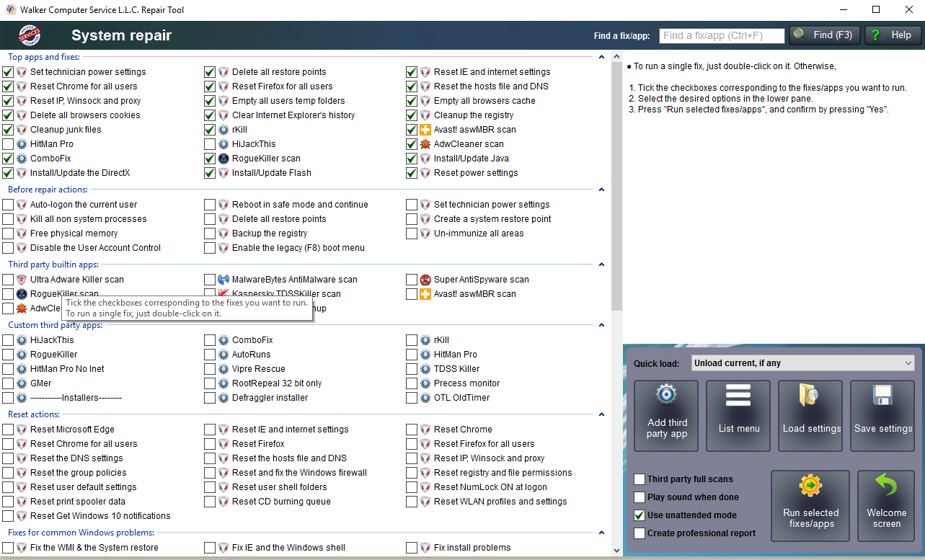The height and width of the screenshot is (560, 925).
Task: Click the Find a fix/app search field
Action: [x=721, y=35]
